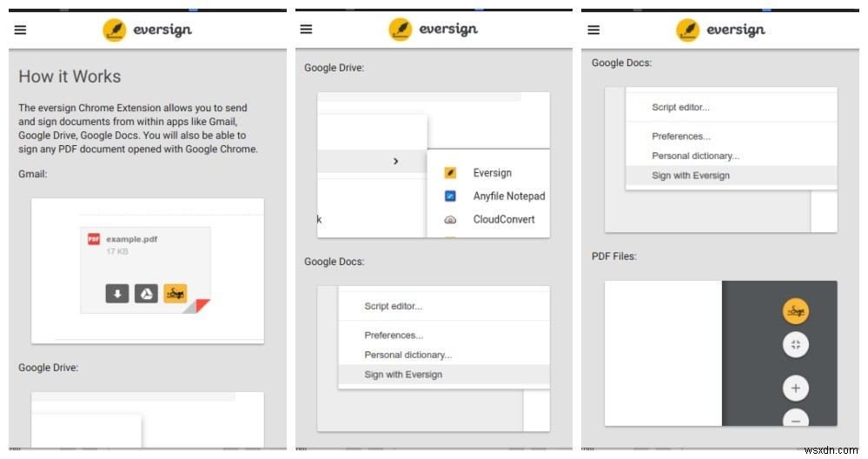Expand the submenu arrow in Google Drive menu

coord(396,161)
